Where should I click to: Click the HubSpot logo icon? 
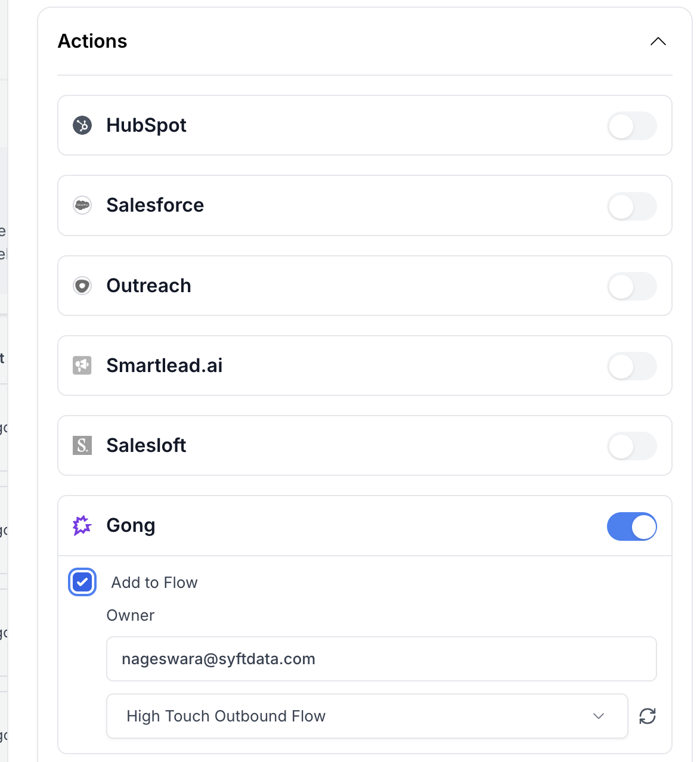pos(82,125)
